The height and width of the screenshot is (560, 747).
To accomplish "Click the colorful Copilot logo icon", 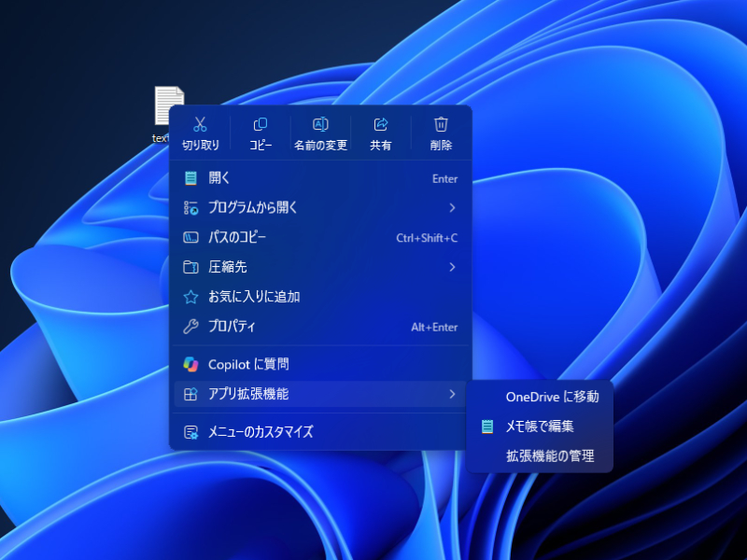I will [x=190, y=364].
